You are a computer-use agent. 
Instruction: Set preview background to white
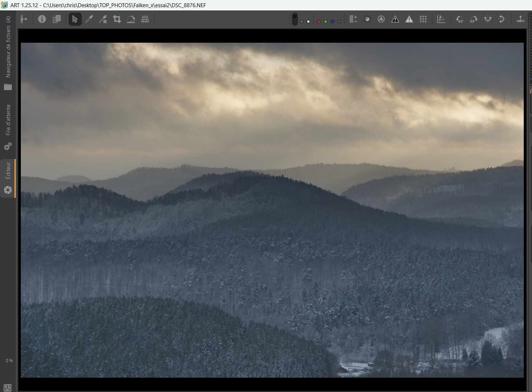(x=308, y=22)
